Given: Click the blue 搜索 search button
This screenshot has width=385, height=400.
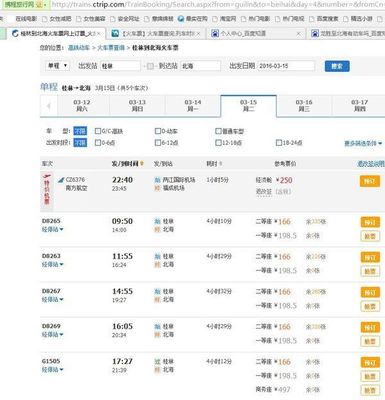Looking at the screenshot, I should coord(337,66).
